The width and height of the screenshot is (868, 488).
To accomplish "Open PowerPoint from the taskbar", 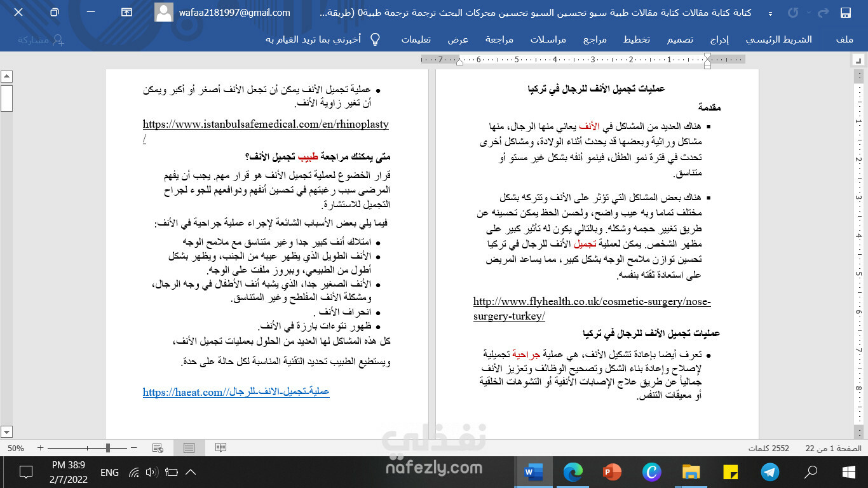I will pyautogui.click(x=611, y=472).
